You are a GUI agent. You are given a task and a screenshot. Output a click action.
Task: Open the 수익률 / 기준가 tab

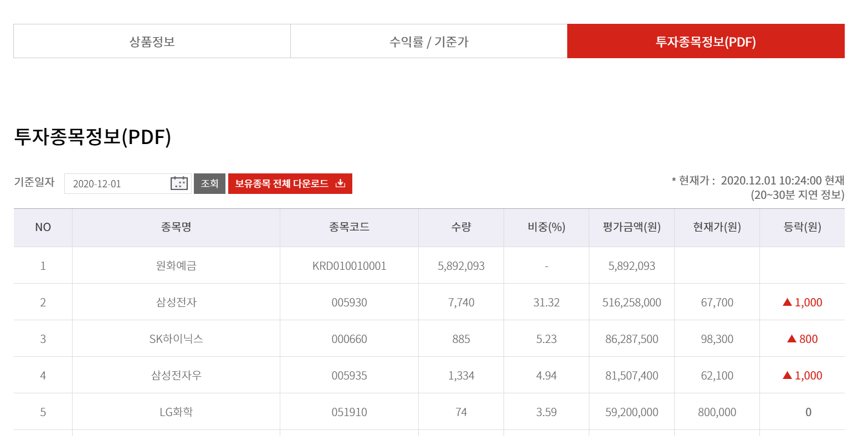click(x=429, y=41)
